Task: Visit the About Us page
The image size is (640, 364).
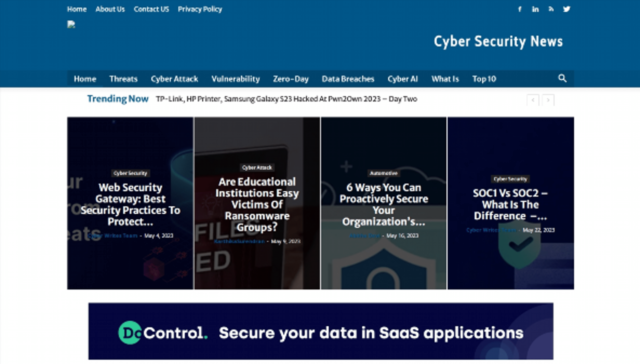Action: [110, 9]
